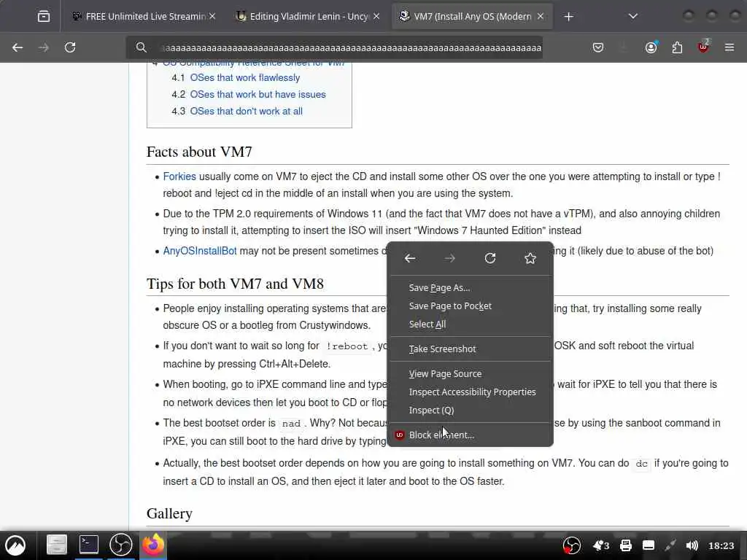Switch to FREE Unlimited Live Streaming tab
747x560 pixels.
click(x=144, y=17)
